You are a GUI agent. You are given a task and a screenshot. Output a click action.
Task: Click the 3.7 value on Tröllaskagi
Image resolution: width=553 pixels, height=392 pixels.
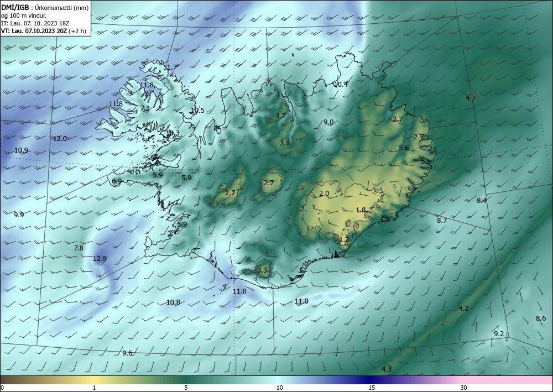point(280,116)
